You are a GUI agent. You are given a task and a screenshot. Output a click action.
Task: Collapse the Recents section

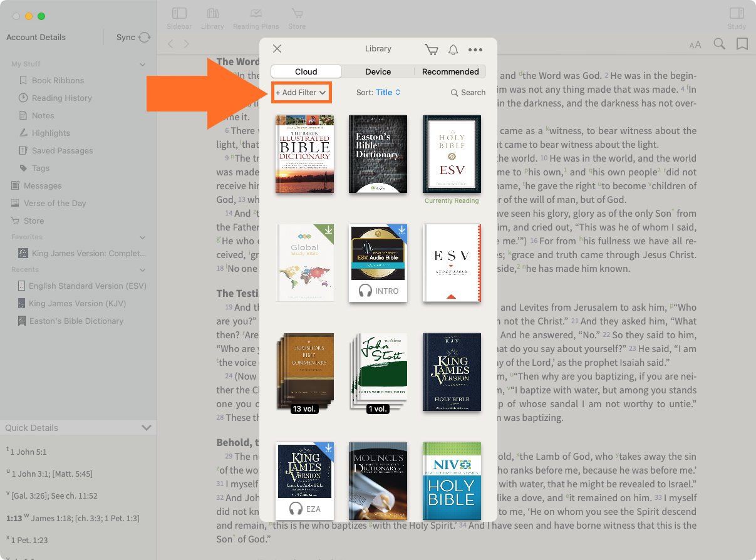[x=143, y=270]
